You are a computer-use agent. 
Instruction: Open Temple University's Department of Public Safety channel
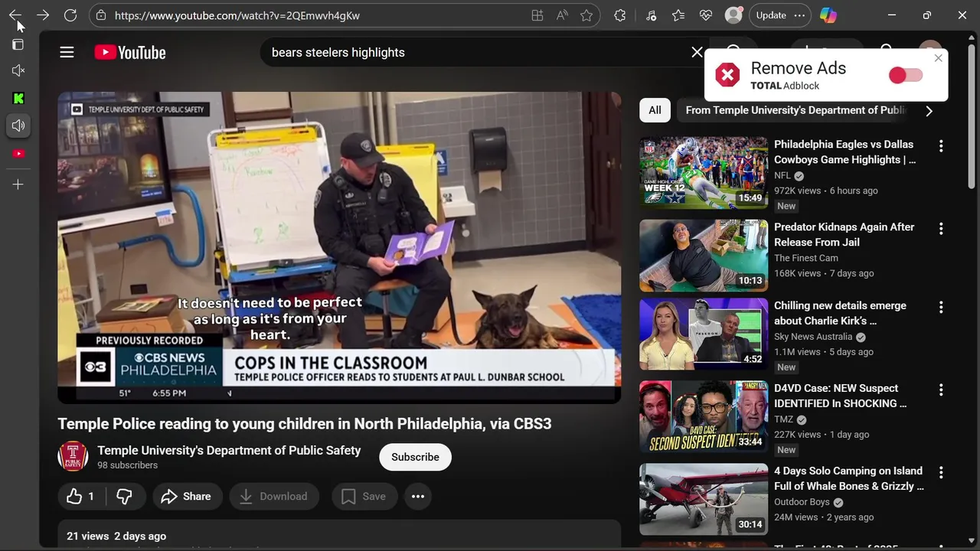[229, 450]
